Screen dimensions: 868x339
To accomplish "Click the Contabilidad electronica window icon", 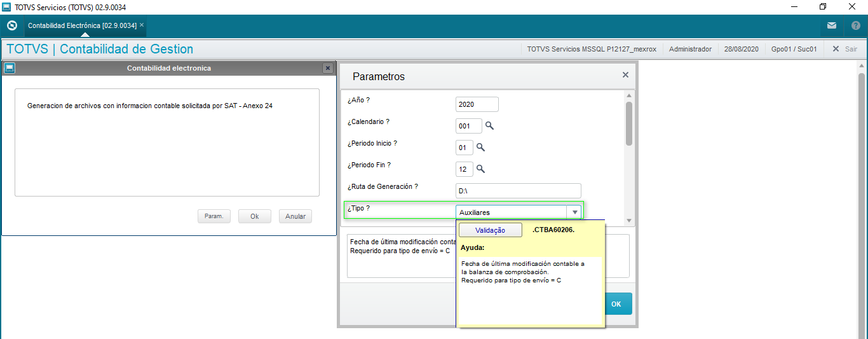I will pyautogui.click(x=10, y=67).
